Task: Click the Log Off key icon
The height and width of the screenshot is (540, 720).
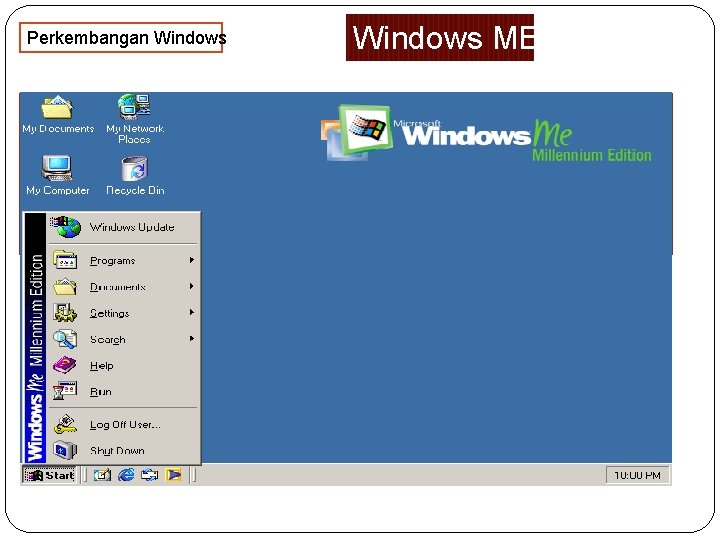Action: pyautogui.click(x=65, y=424)
